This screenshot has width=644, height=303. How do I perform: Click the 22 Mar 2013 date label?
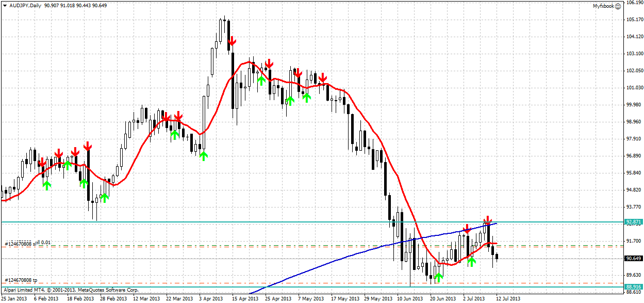coord(179,299)
